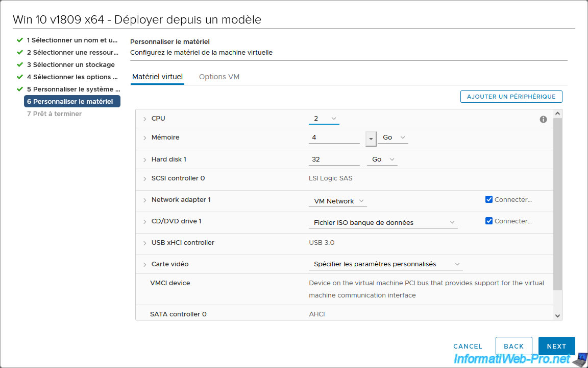Click the Cancel button
The height and width of the screenshot is (368, 588).
tap(468, 346)
